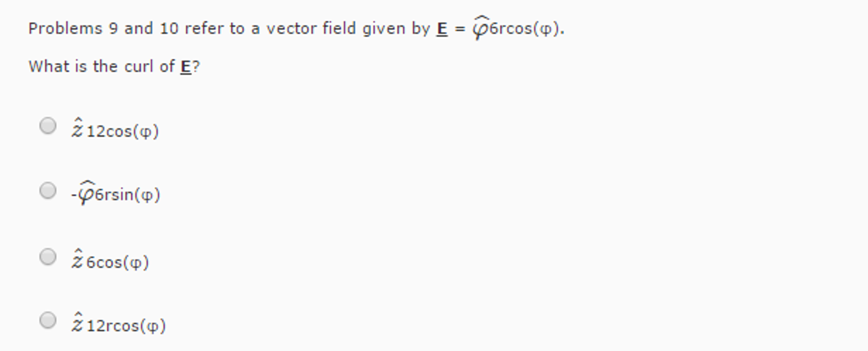Select the radio button for ẑ 12cos(φ)
Viewport: 868px width, 351px height.
pos(48,126)
